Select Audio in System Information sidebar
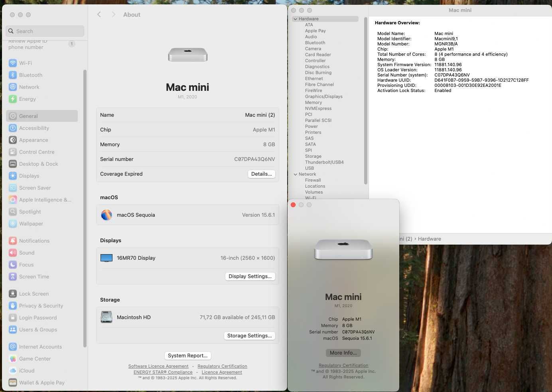552x392 pixels. click(x=311, y=37)
